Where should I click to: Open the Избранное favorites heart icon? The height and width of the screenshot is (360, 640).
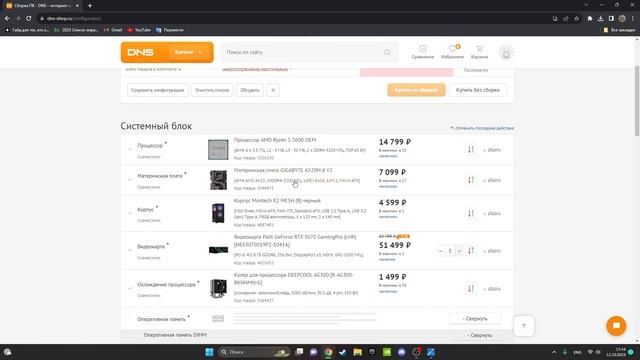[x=452, y=52]
